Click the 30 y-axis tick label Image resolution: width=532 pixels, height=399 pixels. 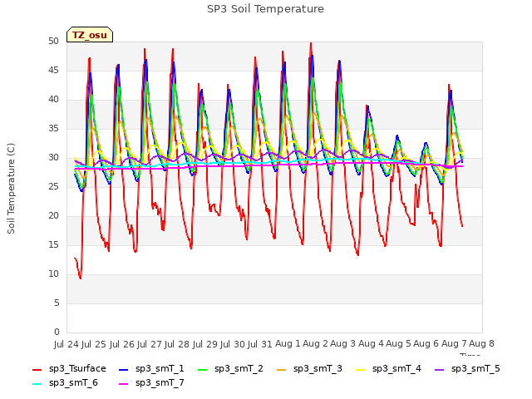[53, 158]
